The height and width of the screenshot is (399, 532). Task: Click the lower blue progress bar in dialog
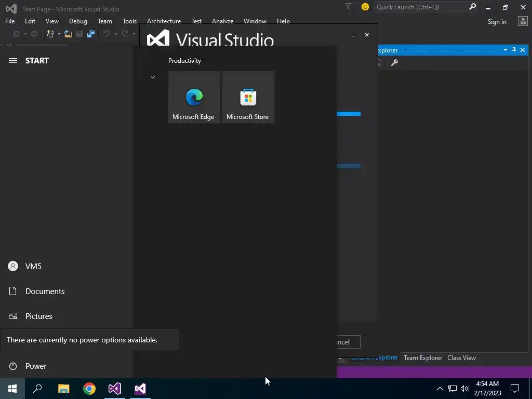(x=349, y=166)
